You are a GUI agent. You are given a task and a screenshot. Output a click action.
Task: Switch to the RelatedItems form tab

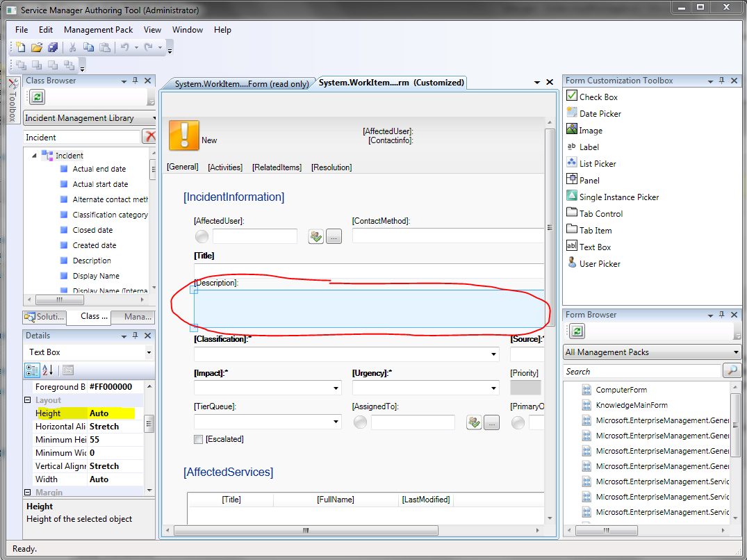[x=277, y=167]
